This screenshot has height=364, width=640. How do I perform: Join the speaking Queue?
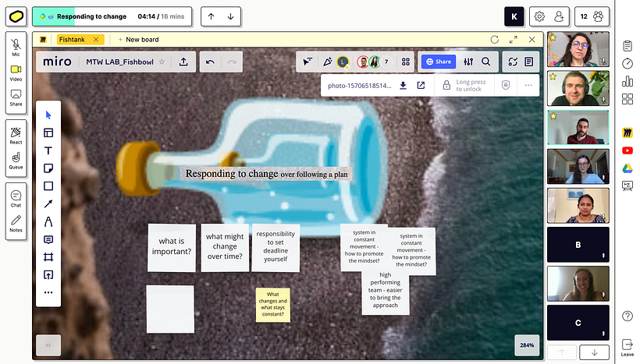[16, 161]
